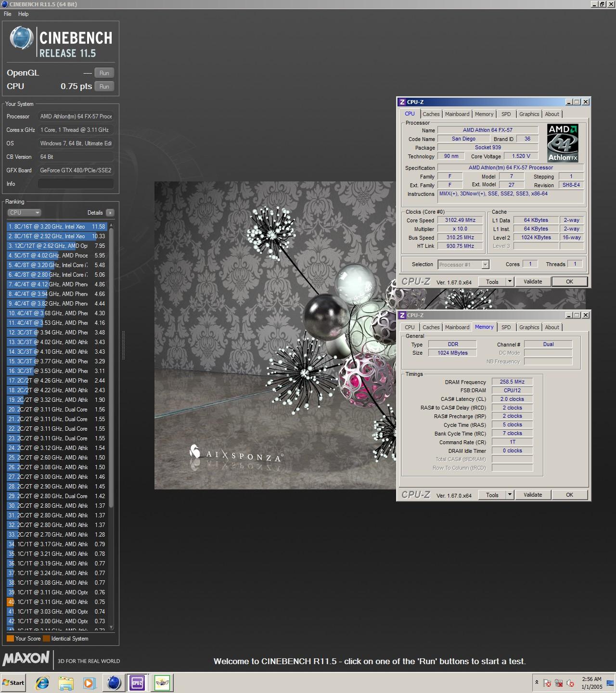Click ranking scrollbar up arrow
Image resolution: width=616 pixels, height=693 pixels.
(112, 225)
